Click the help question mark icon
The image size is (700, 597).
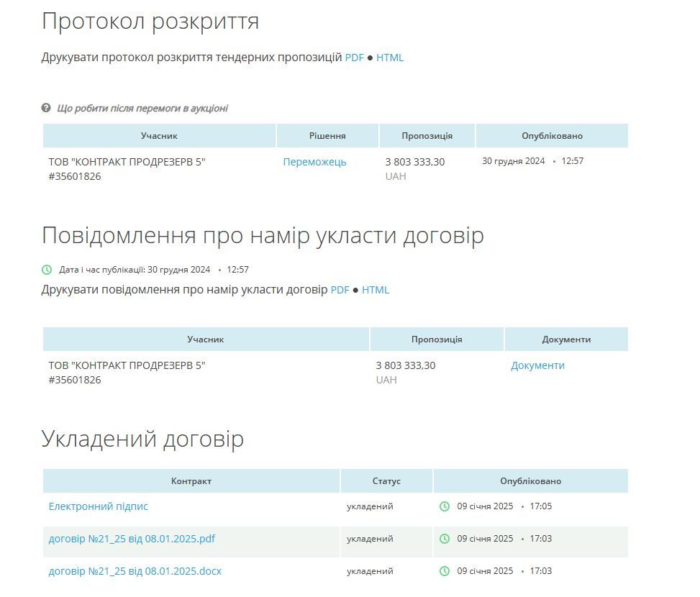click(46, 106)
